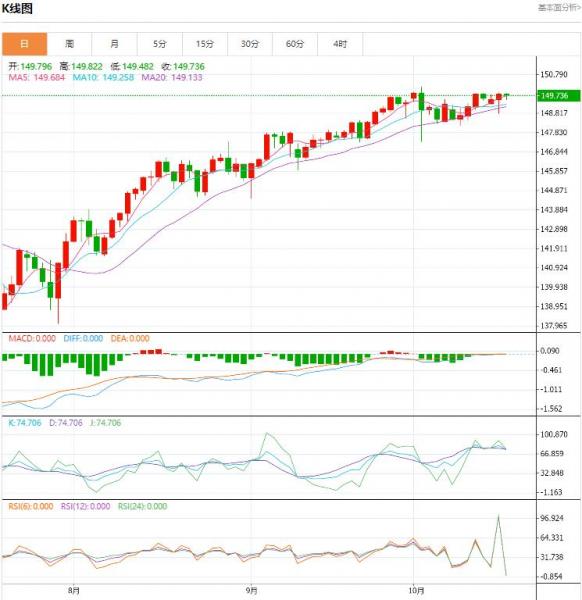Click the 9月 timeline marker

(x=251, y=591)
